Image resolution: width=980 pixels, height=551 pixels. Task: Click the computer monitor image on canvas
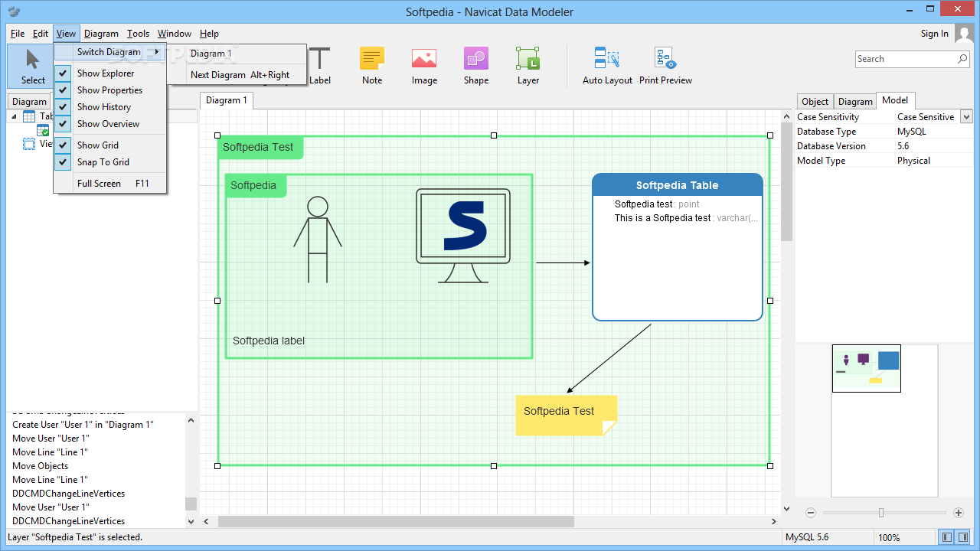[463, 236]
